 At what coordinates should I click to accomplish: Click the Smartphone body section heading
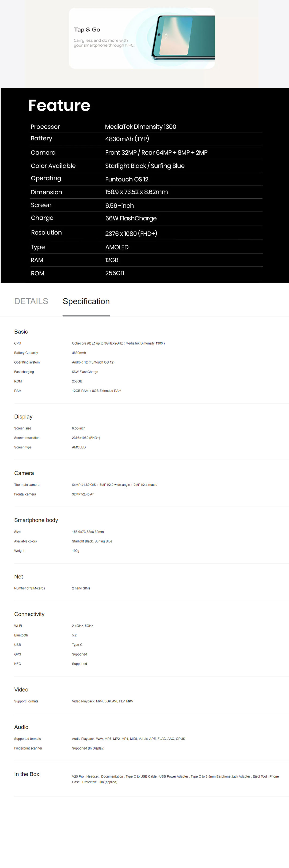click(x=36, y=520)
